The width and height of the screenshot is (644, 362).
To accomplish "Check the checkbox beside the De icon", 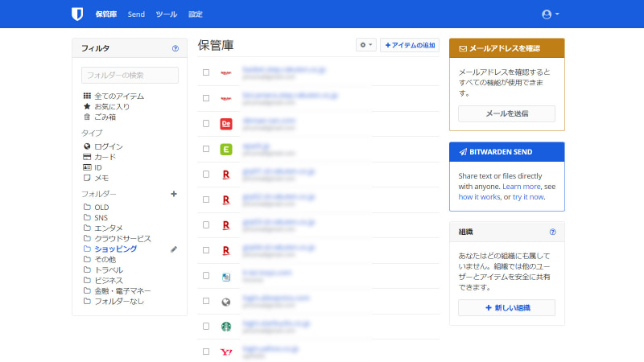I will (206, 124).
